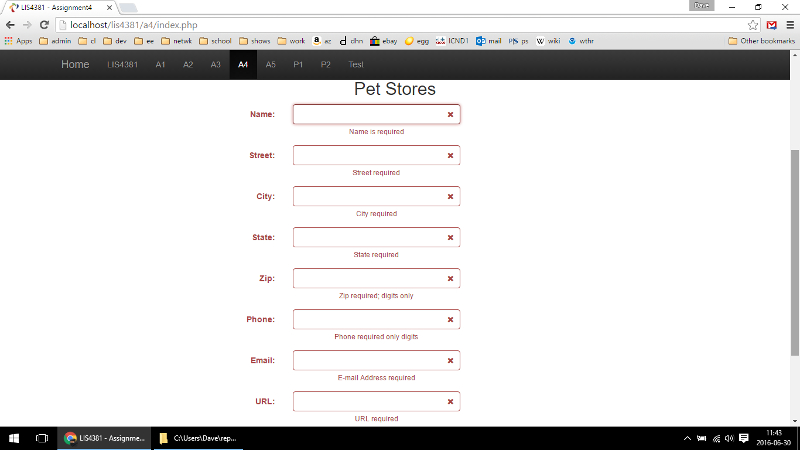Open the volume tray icon

[729, 438]
